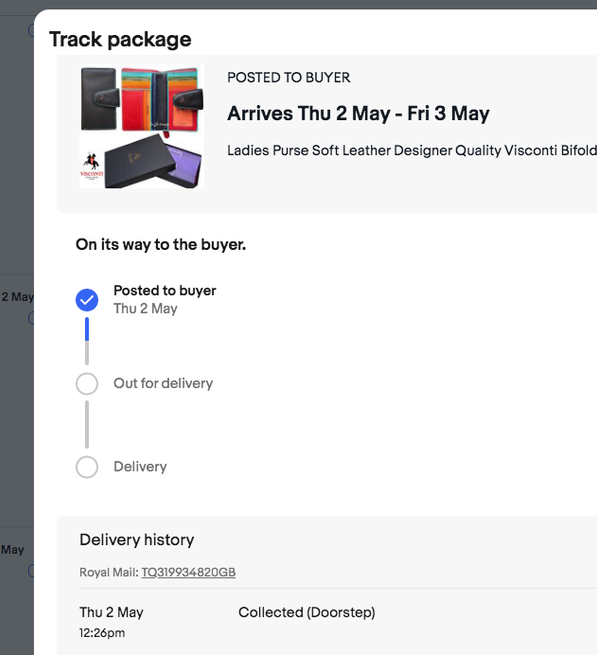Select the Delivery step label
This screenshot has height=655, width=597.
tap(140, 467)
